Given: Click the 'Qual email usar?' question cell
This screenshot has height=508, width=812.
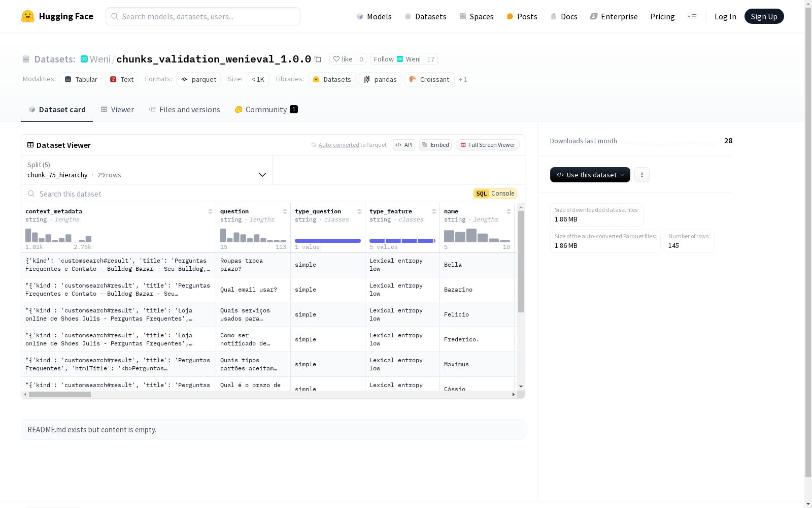Looking at the screenshot, I should tap(253, 290).
